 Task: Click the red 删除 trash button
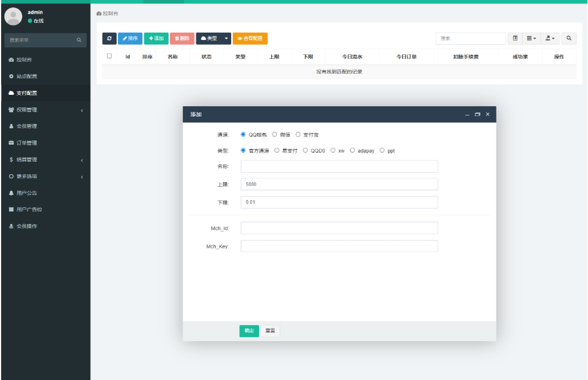(182, 38)
